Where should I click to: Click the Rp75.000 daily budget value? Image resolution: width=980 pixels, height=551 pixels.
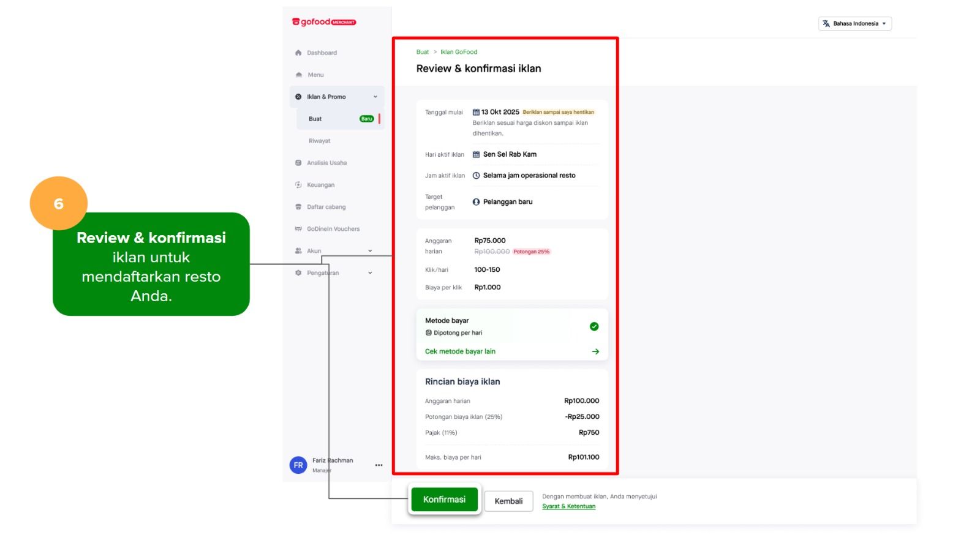490,241
